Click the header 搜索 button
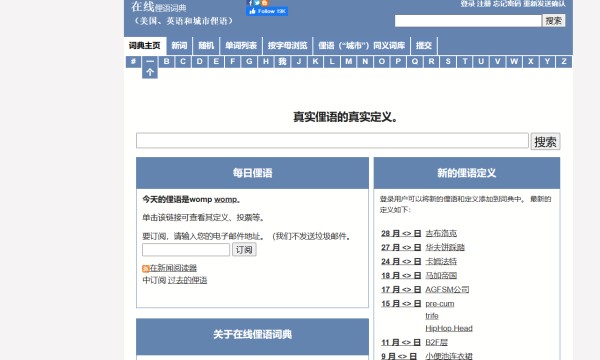Image resolution: width=600 pixels, height=360 pixels. [x=554, y=21]
